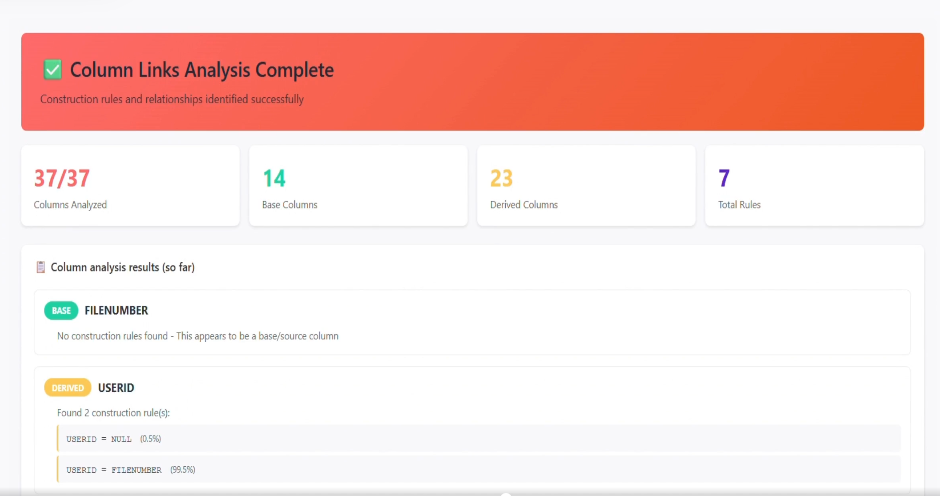Viewport: 940px width, 496px height.
Task: Click the Total Rules label
Action: click(x=739, y=205)
